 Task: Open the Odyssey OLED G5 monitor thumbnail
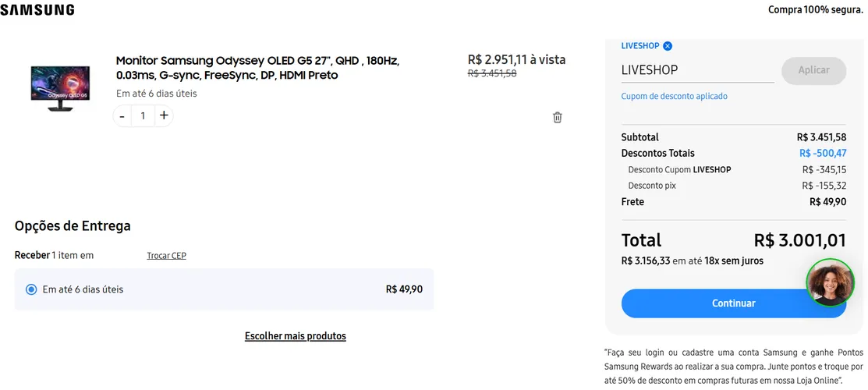coord(60,89)
